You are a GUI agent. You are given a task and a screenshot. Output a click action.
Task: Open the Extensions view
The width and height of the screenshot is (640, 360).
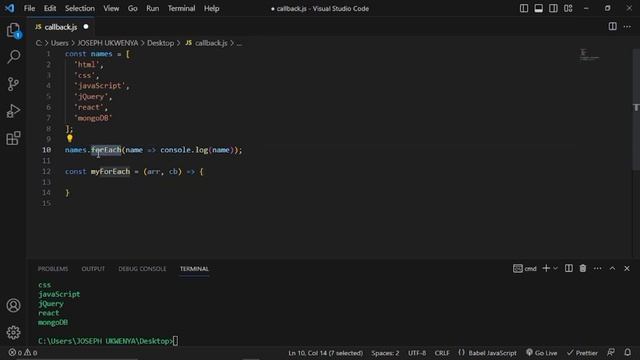(x=13, y=138)
